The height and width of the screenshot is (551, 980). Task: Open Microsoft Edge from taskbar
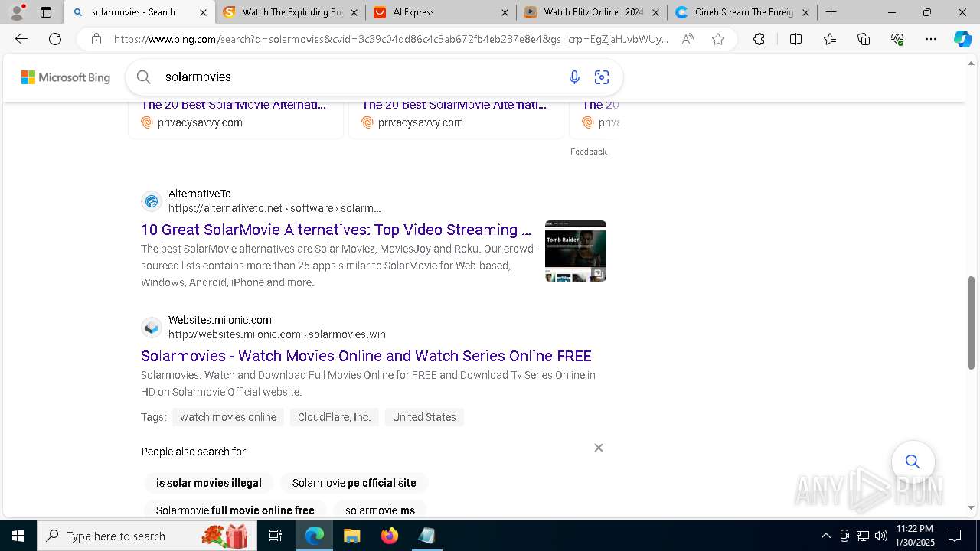point(315,536)
